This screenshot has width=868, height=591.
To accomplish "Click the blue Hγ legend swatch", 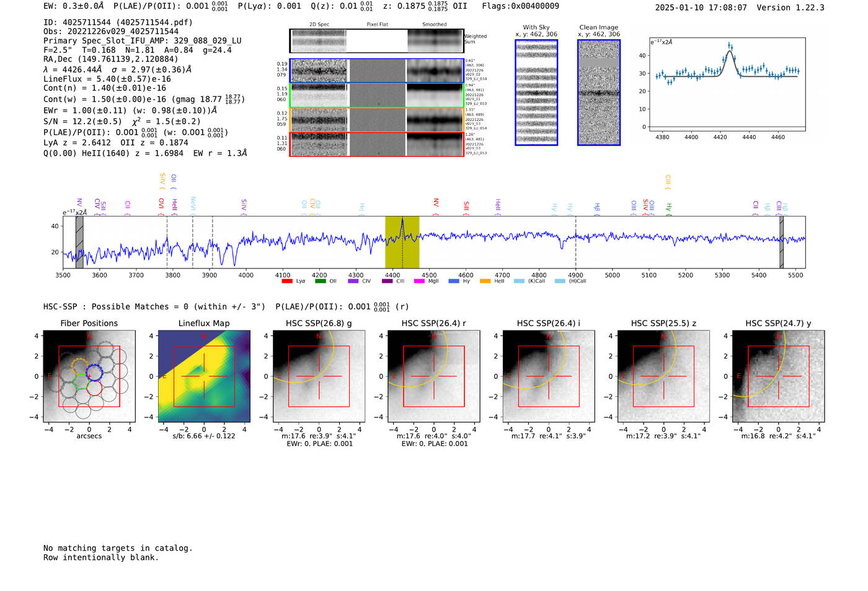I will (454, 281).
